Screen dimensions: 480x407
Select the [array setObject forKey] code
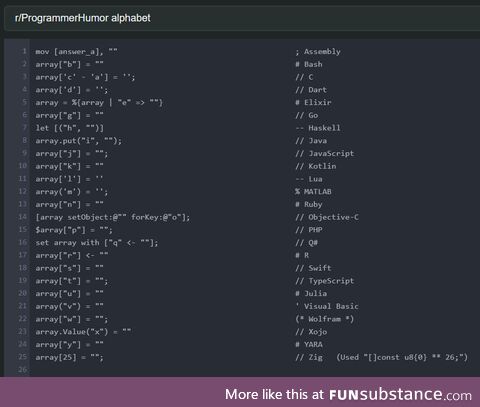[113, 217]
